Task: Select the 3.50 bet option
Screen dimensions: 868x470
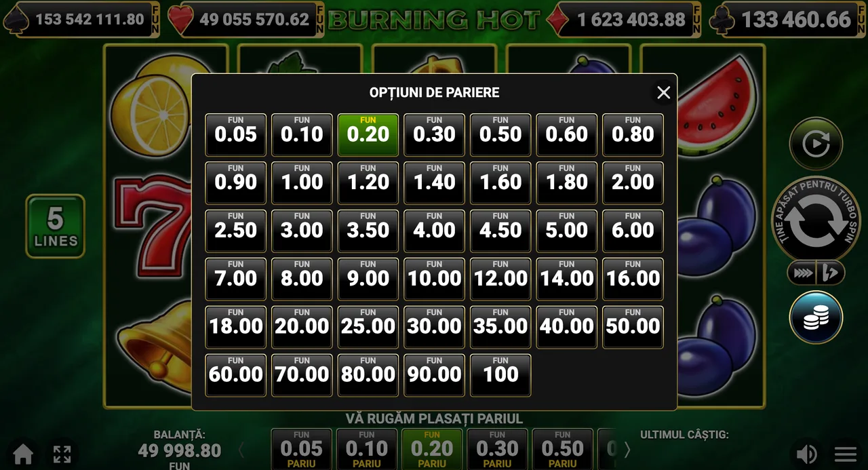Action: [x=368, y=231]
